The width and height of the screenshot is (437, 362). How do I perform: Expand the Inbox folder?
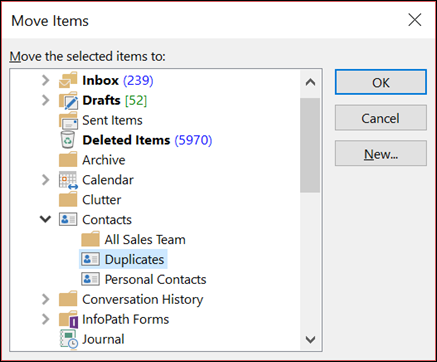click(x=46, y=80)
